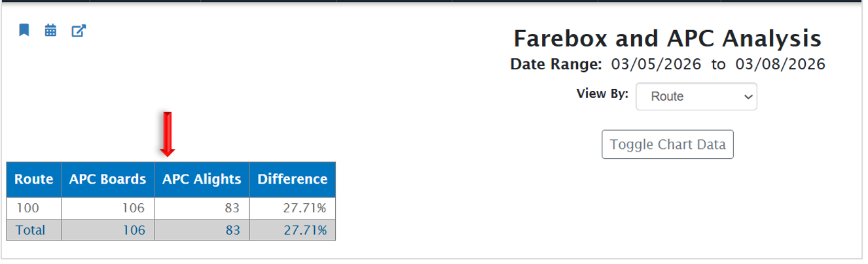The image size is (868, 264).
Task: Click the external link export icon
Action: click(x=79, y=31)
